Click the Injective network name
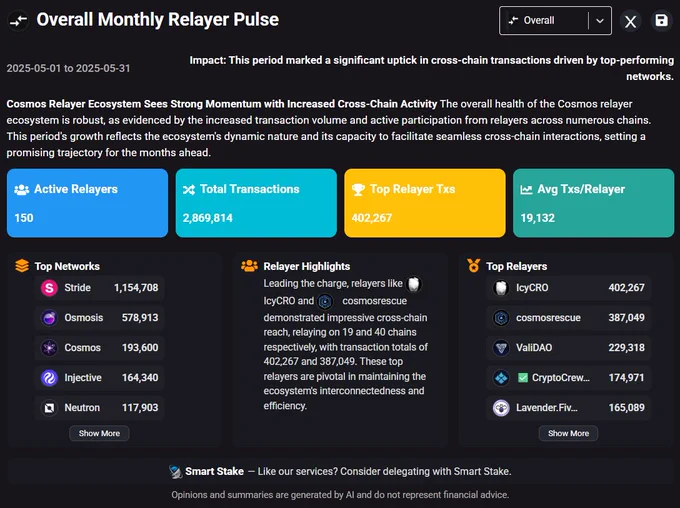 pos(83,378)
